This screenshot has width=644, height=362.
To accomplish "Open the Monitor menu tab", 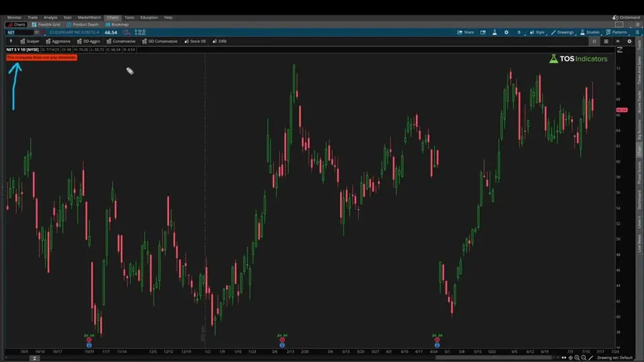I will tap(14, 17).
